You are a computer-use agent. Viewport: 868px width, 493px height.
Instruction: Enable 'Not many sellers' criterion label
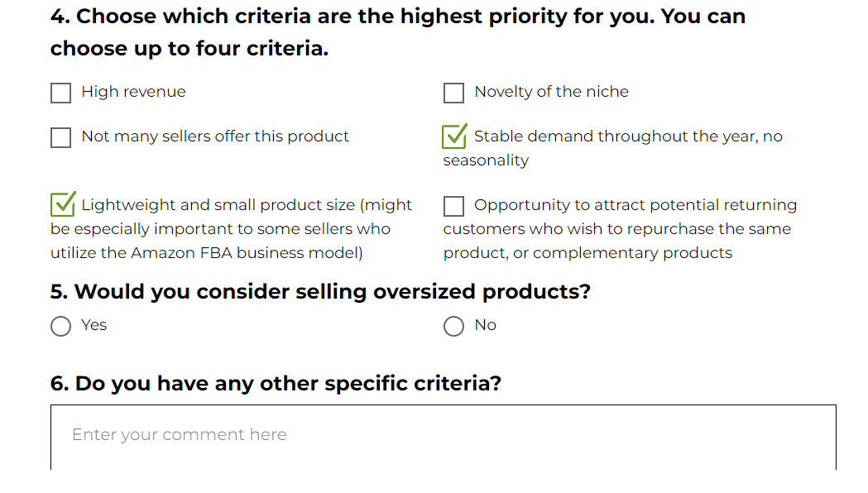tap(213, 136)
